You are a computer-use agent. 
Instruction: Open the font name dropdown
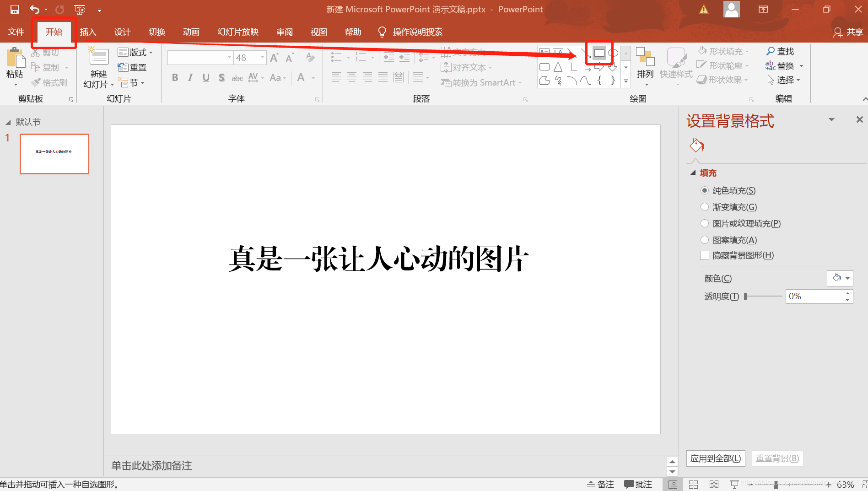(230, 58)
